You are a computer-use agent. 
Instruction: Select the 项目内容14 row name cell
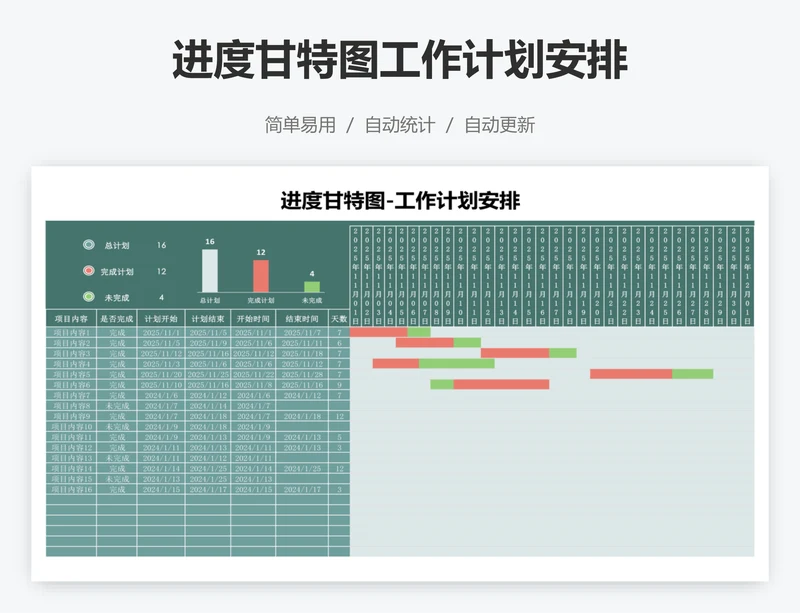(71, 469)
